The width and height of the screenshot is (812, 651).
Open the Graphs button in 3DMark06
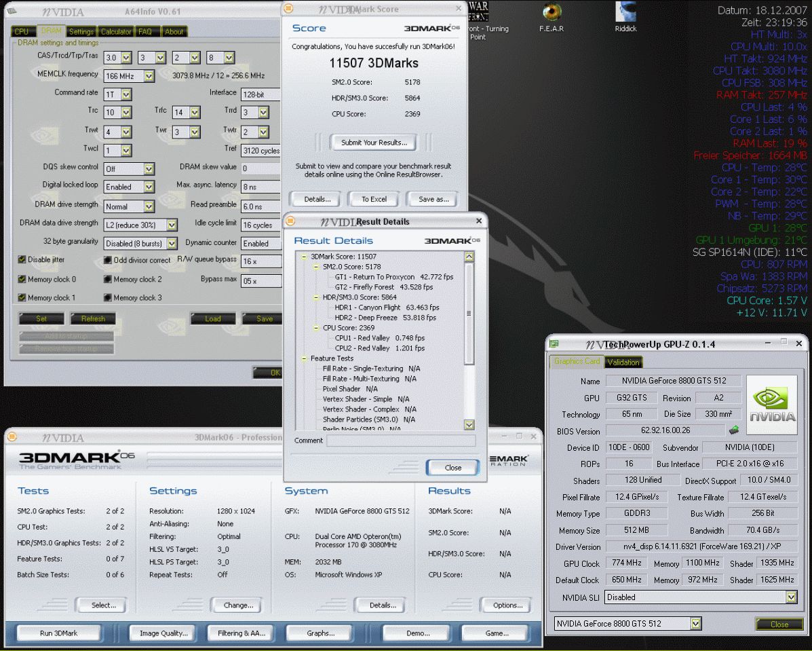click(x=321, y=633)
